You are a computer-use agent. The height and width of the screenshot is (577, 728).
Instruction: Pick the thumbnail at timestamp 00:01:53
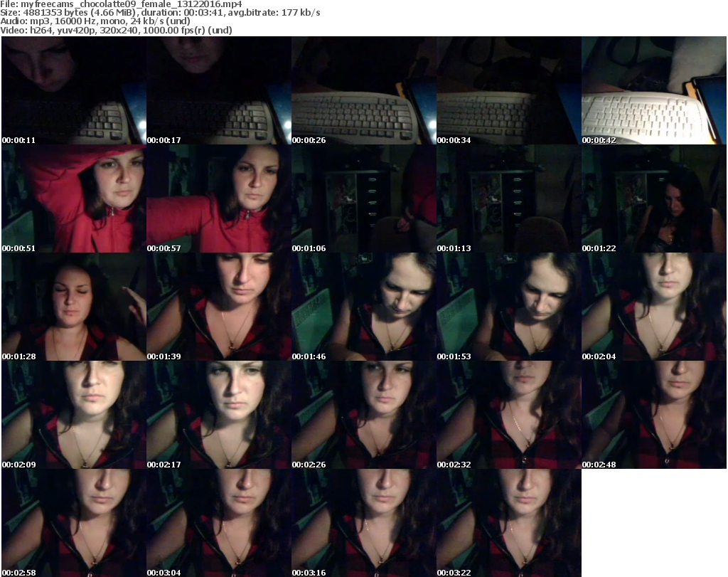[x=509, y=307]
